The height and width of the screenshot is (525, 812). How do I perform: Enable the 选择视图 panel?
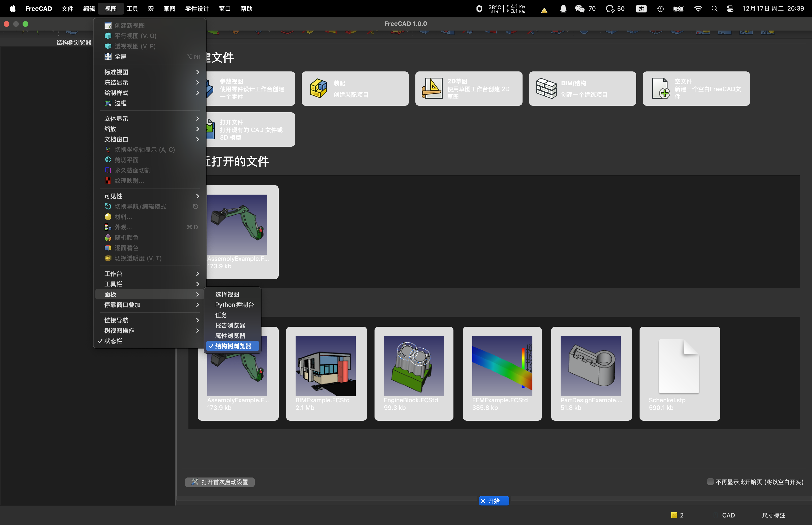coord(233,294)
